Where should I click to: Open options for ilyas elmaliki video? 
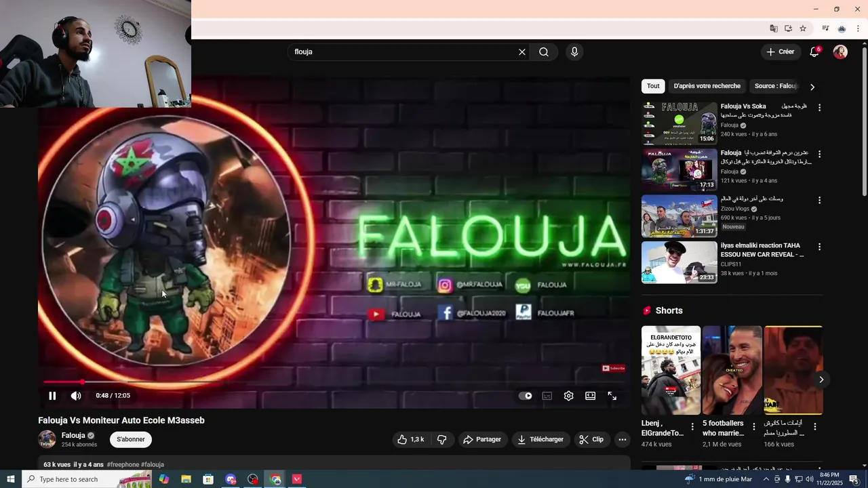point(819,247)
